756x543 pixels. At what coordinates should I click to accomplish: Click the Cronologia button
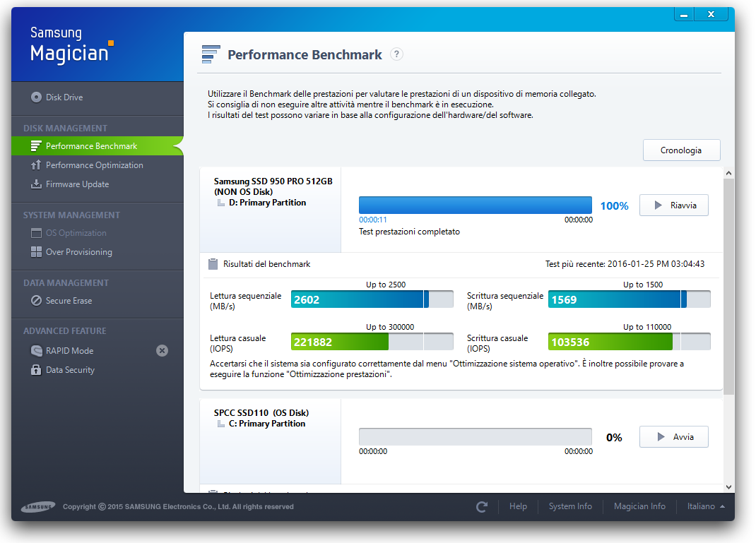tap(681, 150)
